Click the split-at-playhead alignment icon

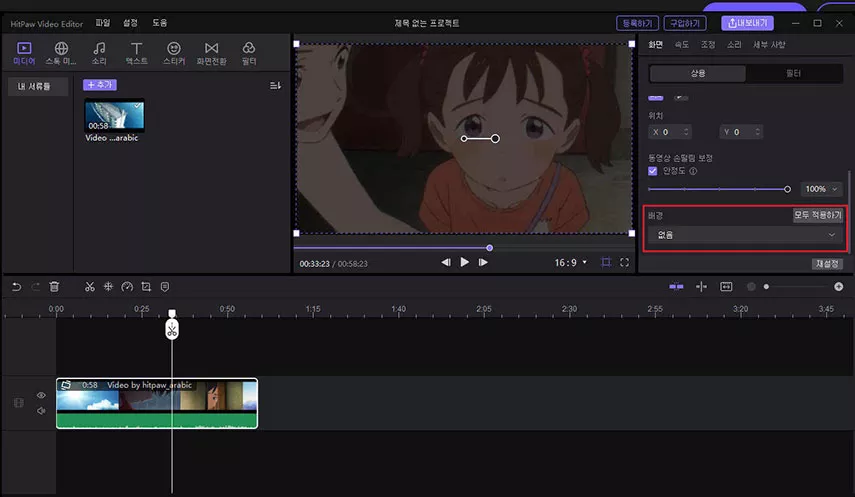[x=701, y=286]
